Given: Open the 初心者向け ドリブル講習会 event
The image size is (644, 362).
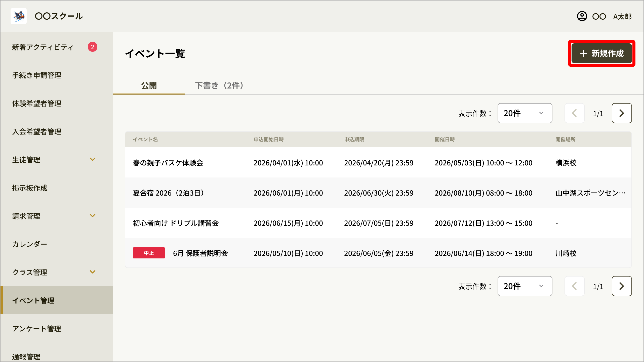Looking at the screenshot, I should click(176, 223).
